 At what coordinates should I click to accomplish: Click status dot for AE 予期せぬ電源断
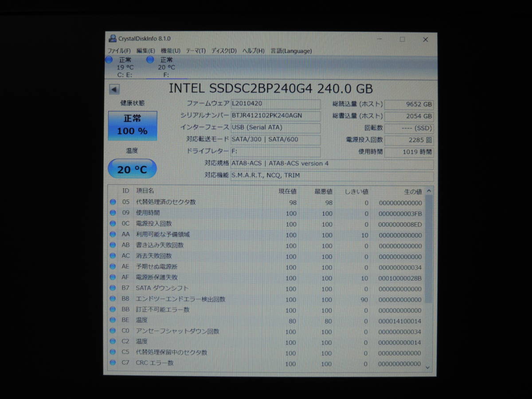113,267
